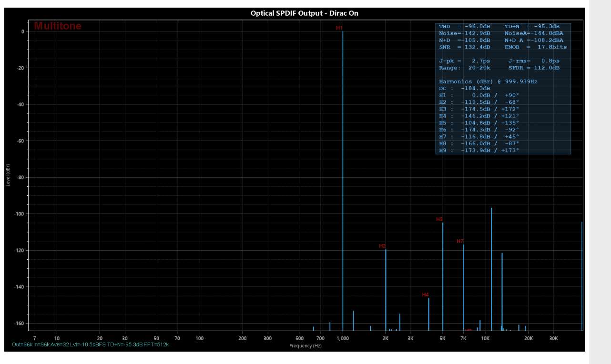Select the H4 harmonic marker label
This screenshot has height=364, width=611.
click(425, 295)
